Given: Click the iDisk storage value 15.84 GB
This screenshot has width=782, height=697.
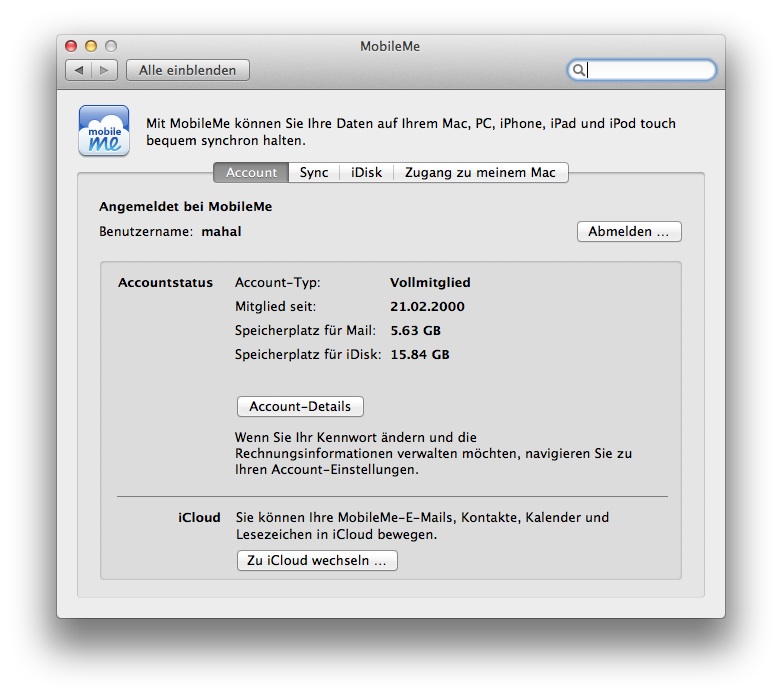Looking at the screenshot, I should tap(419, 355).
